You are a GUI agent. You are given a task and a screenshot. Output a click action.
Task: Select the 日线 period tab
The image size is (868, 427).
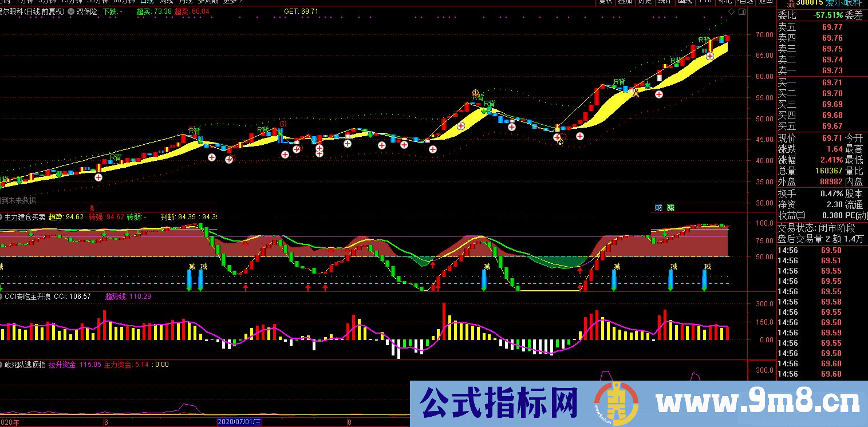tap(148, 2)
